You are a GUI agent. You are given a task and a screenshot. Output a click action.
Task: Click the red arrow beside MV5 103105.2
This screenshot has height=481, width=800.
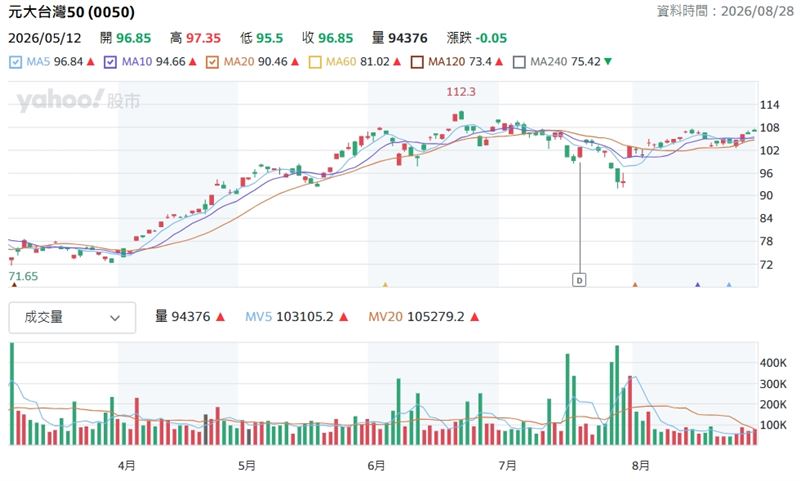pyautogui.click(x=344, y=317)
